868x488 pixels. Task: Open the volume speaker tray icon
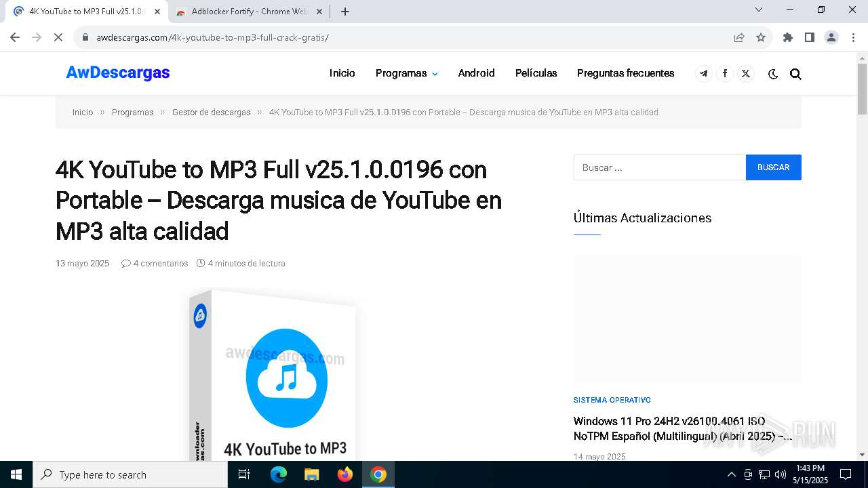(x=781, y=474)
